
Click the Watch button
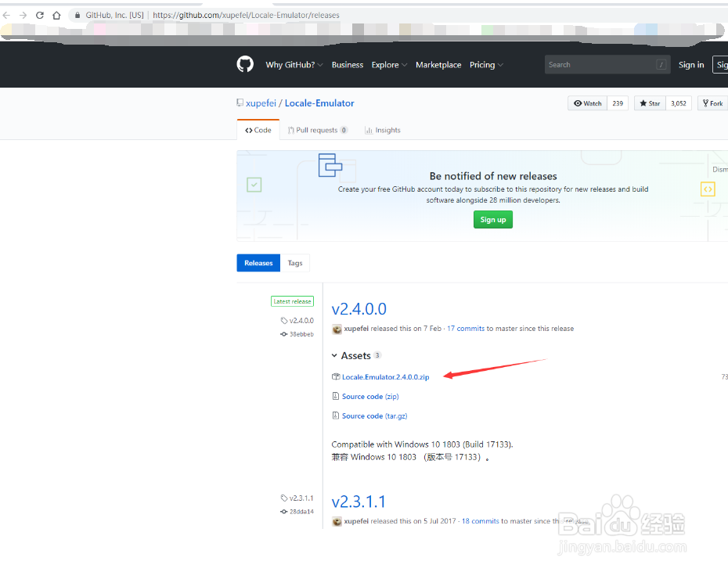[588, 103]
